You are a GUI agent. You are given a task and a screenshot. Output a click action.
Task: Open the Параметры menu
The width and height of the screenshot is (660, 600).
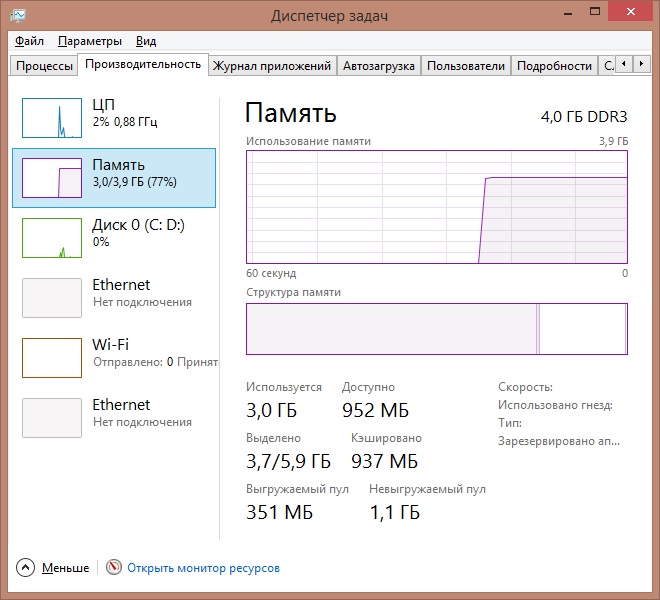(90, 41)
